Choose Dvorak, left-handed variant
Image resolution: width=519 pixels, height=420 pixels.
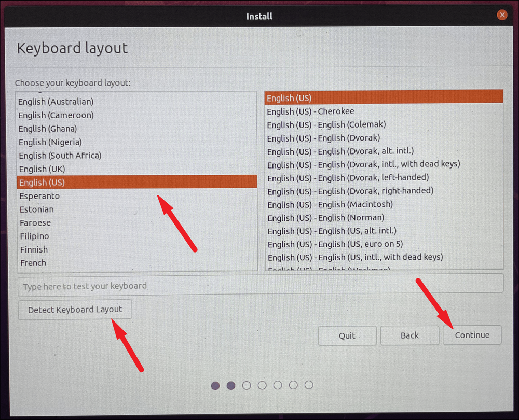[384, 178]
